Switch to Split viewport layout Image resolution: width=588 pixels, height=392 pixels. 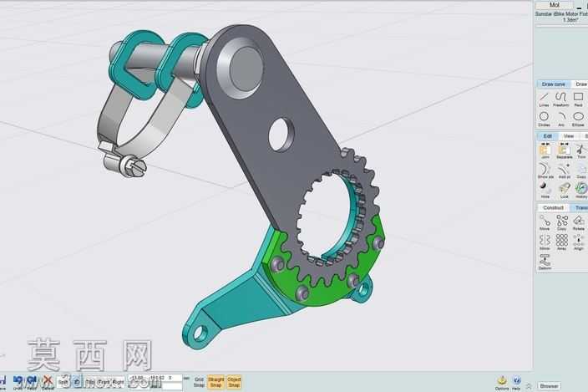click(63, 382)
